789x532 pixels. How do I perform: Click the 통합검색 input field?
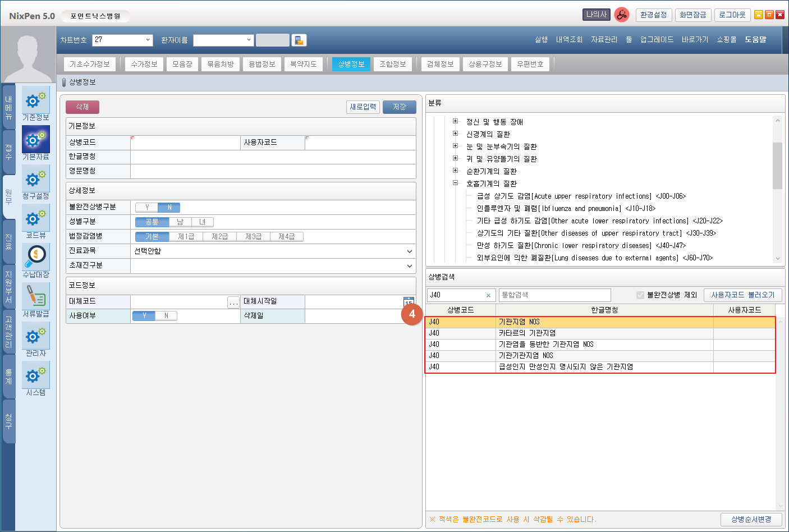tap(554, 295)
